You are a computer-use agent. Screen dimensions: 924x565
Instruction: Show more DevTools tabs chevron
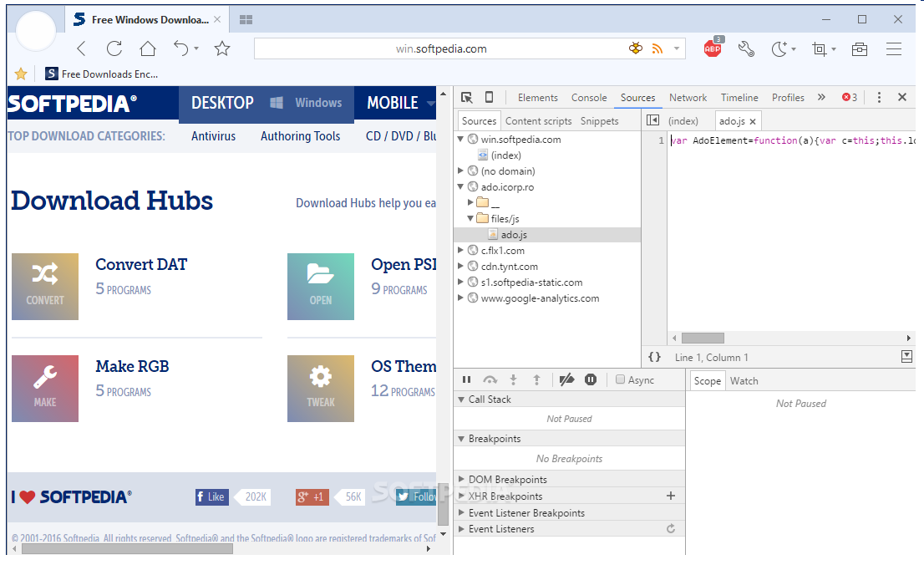pyautogui.click(x=821, y=97)
